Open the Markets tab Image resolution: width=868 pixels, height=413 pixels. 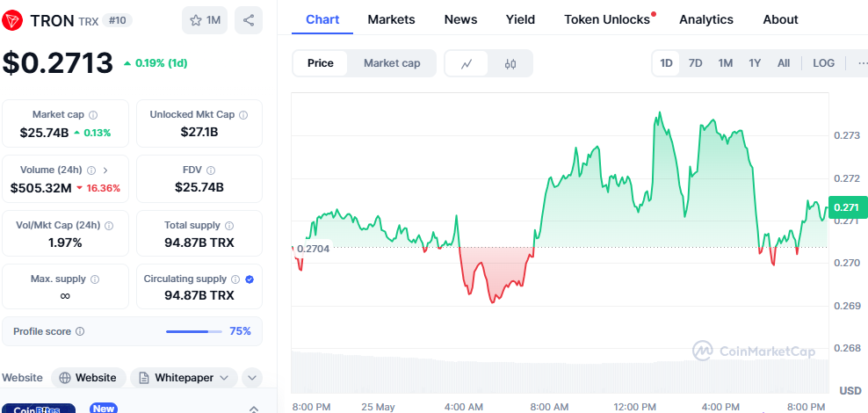(391, 20)
